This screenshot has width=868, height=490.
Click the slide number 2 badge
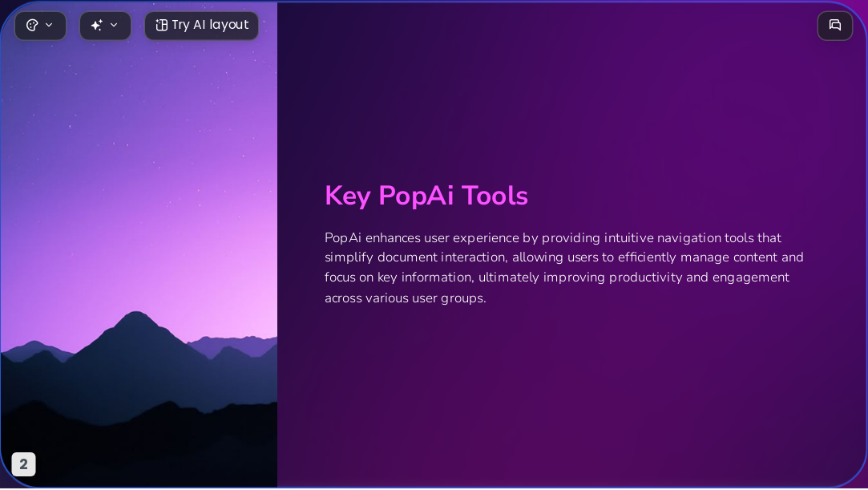pyautogui.click(x=24, y=464)
